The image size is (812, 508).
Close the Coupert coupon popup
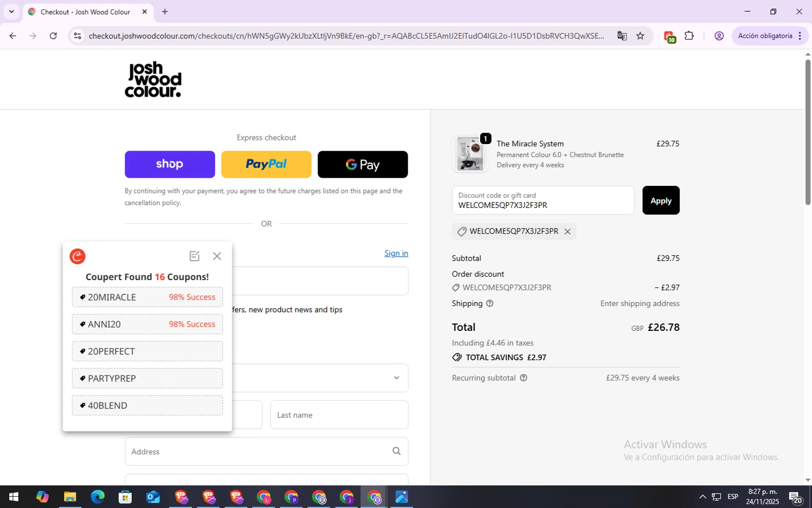click(x=217, y=256)
